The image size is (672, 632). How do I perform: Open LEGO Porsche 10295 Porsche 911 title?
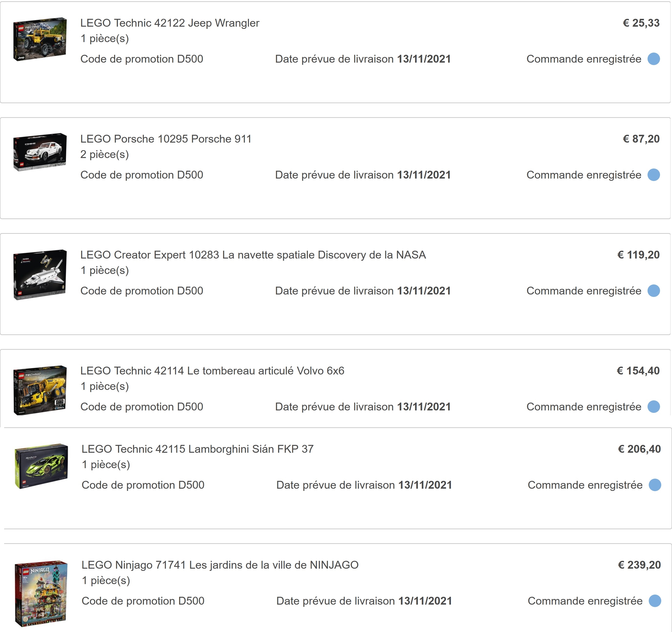pos(166,139)
